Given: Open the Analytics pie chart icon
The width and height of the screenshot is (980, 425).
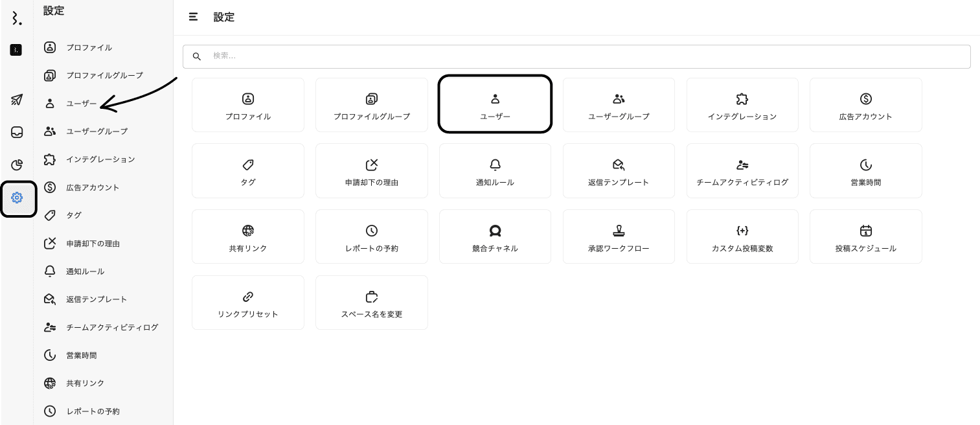Looking at the screenshot, I should point(17,165).
